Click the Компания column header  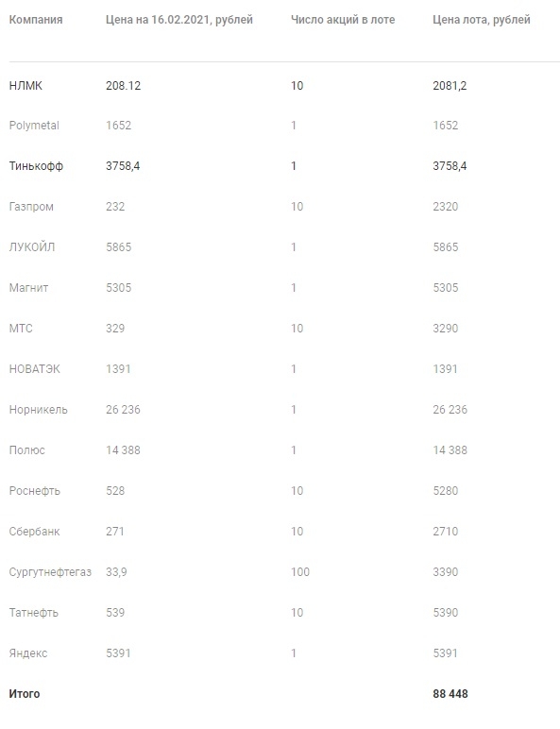point(36,20)
